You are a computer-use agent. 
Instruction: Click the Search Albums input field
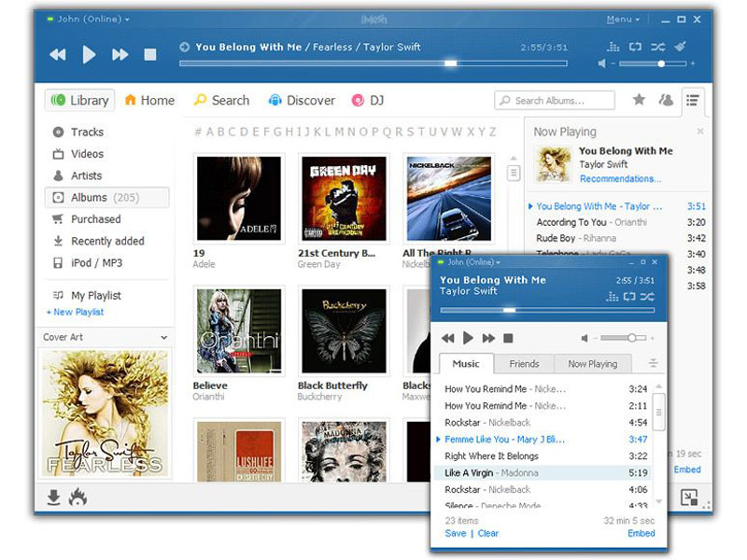point(555,101)
